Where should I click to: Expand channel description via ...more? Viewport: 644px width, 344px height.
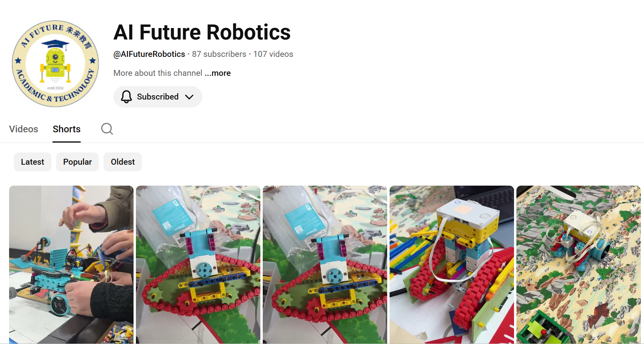[x=218, y=73]
